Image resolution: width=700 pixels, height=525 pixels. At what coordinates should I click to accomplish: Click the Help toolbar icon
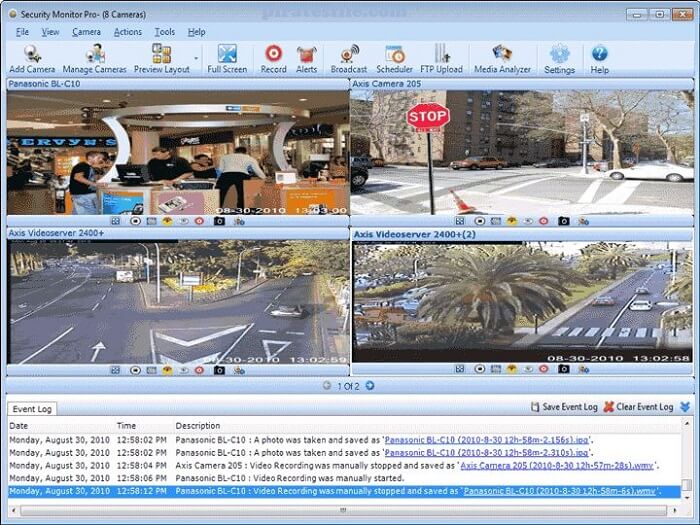(x=600, y=59)
